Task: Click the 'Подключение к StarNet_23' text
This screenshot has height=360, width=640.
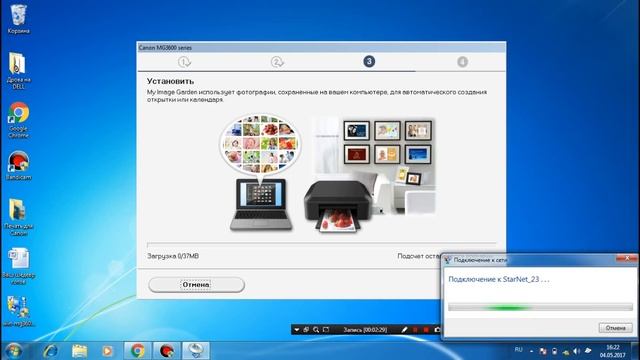Action: pos(499,280)
